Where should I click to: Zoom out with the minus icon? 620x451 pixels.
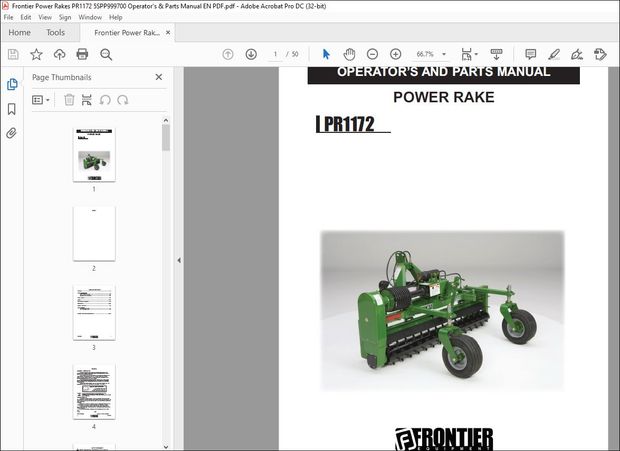point(372,54)
